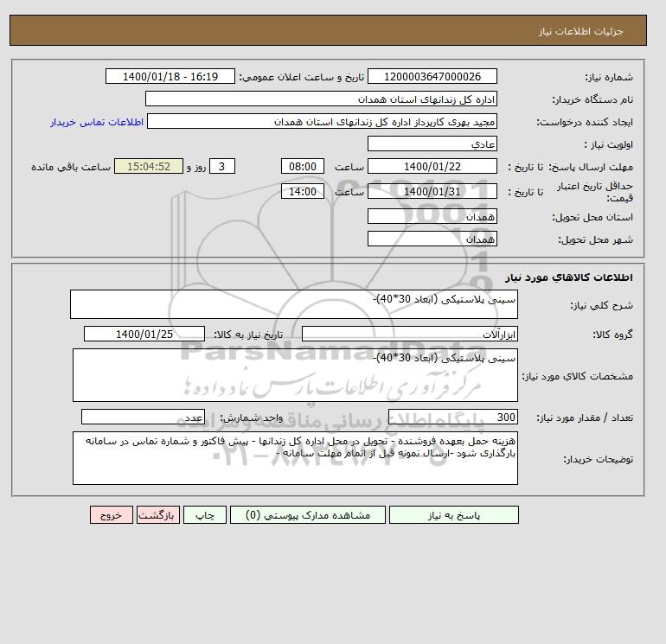The image size is (666, 644).
Task: Click the label توضیحات خریدار:
Action: (598, 459)
